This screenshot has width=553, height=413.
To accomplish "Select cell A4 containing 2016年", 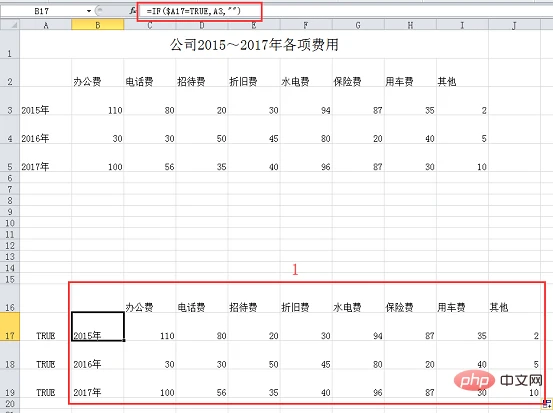I will pos(45,130).
